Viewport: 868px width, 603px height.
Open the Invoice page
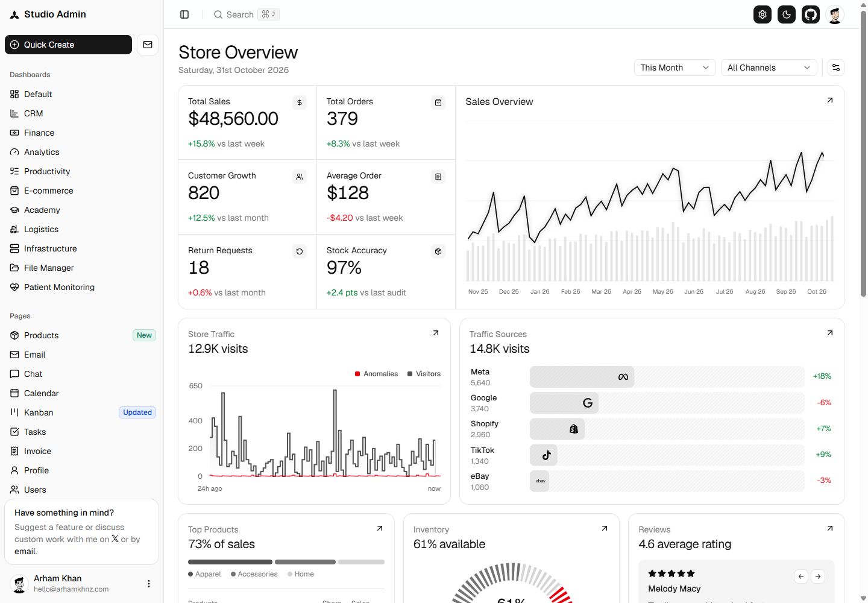(x=82, y=451)
